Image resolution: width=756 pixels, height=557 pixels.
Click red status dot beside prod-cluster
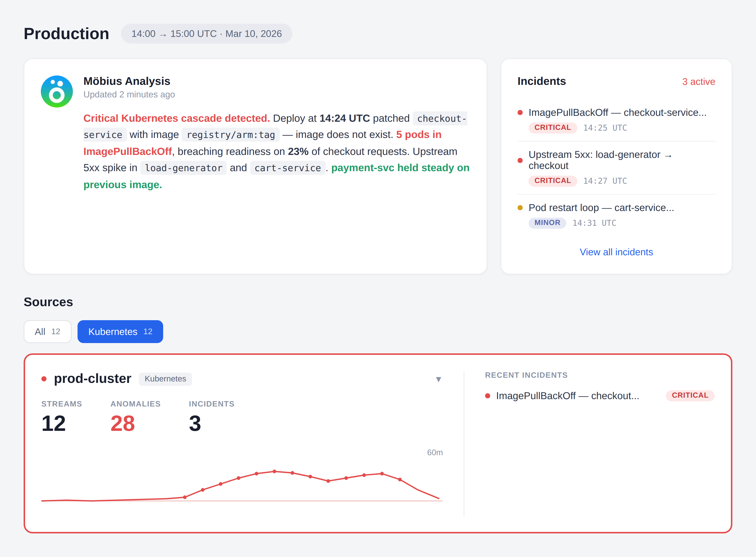click(44, 379)
